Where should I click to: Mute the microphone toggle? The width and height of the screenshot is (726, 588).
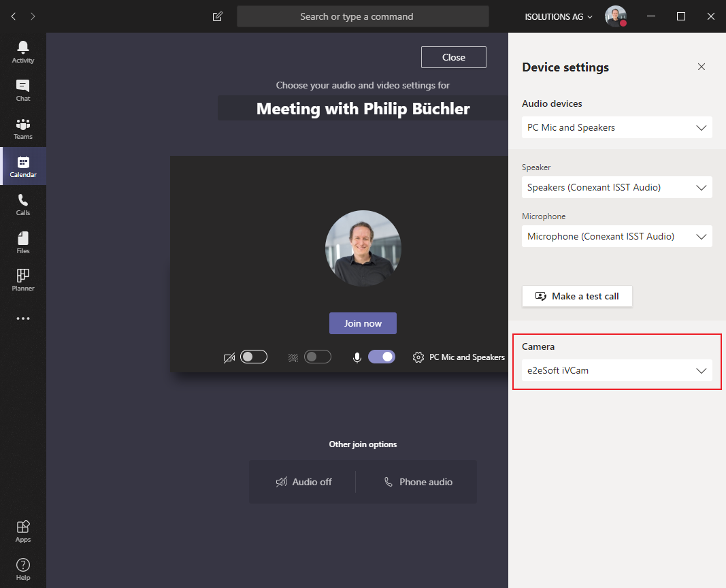382,357
